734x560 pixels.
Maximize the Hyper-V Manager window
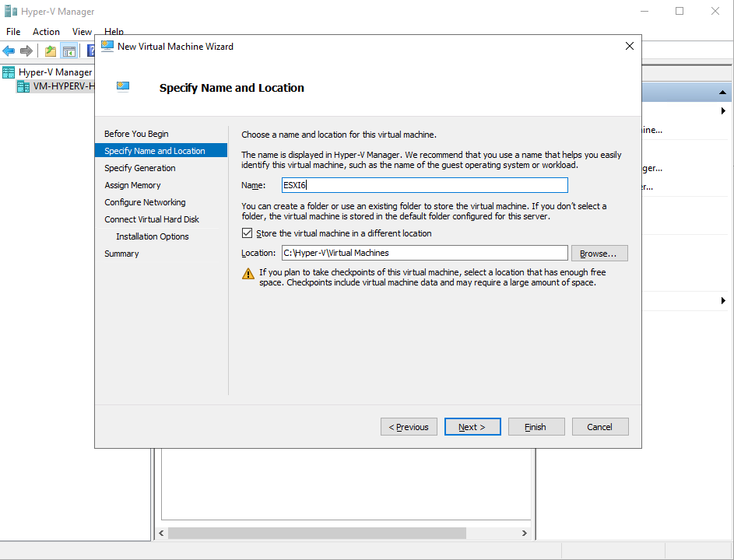[x=680, y=11]
